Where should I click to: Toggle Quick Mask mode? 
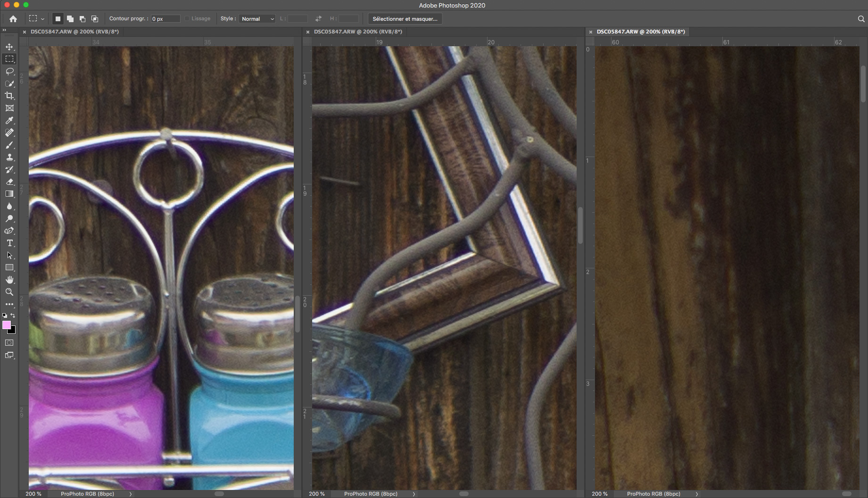[9, 343]
